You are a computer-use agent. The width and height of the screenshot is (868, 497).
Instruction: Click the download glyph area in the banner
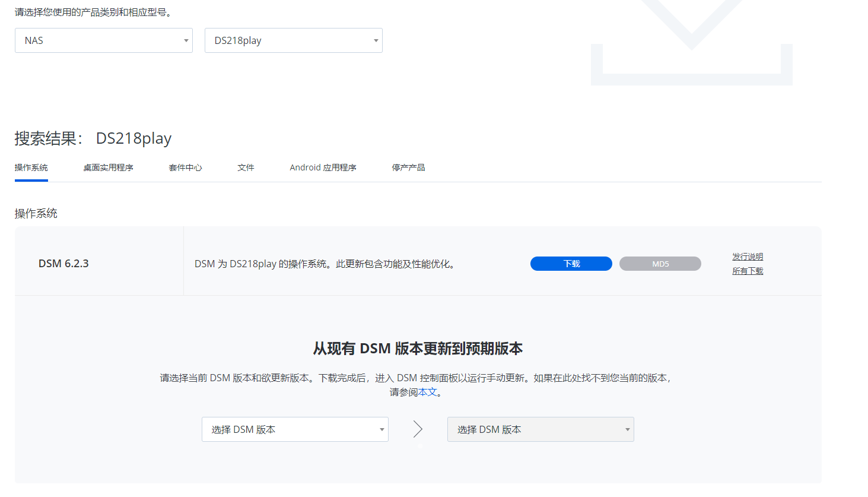coord(691,42)
